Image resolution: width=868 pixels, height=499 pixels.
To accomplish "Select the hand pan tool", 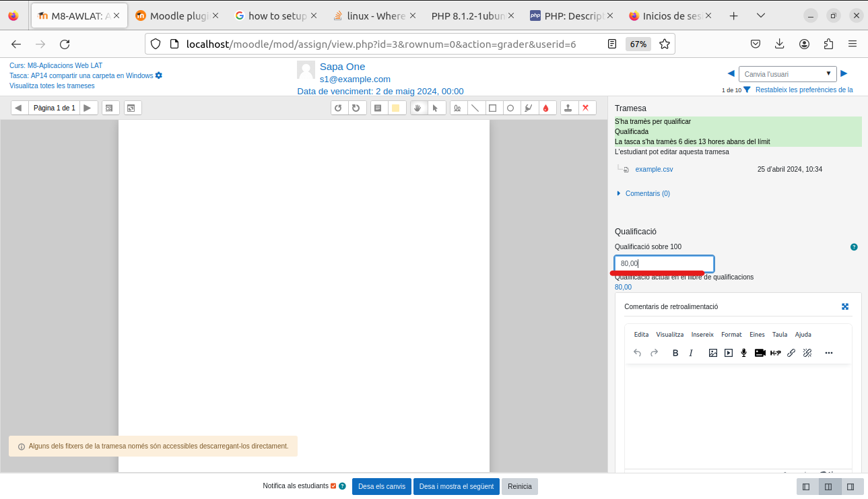I will 418,107.
